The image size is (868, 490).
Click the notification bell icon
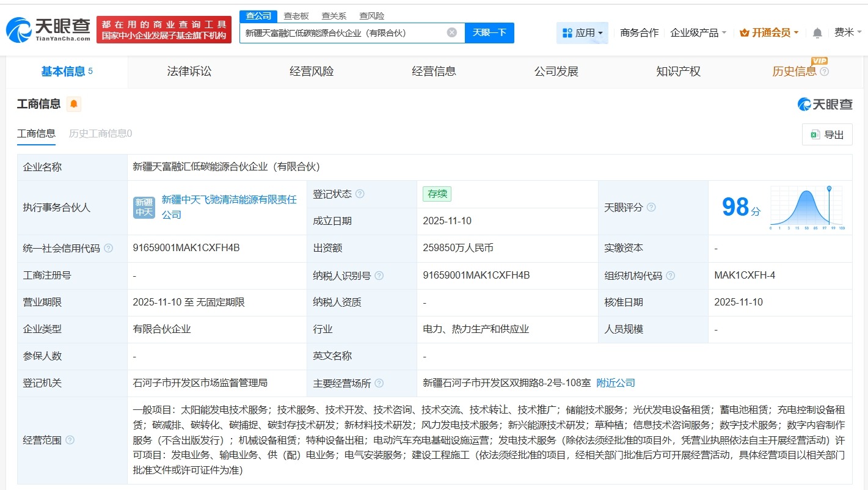[817, 32]
